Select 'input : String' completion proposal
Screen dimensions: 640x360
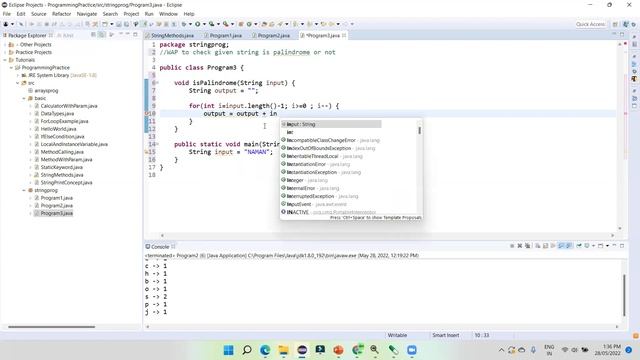pyautogui.click(x=331, y=124)
